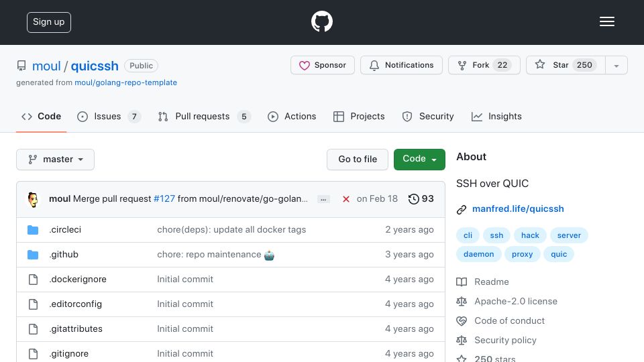The width and height of the screenshot is (644, 362).
Task: Click the scales icon beside Security policy
Action: pos(462,341)
